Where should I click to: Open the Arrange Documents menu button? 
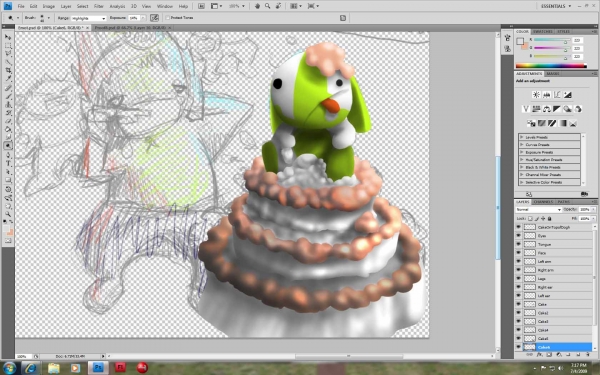(x=296, y=6)
